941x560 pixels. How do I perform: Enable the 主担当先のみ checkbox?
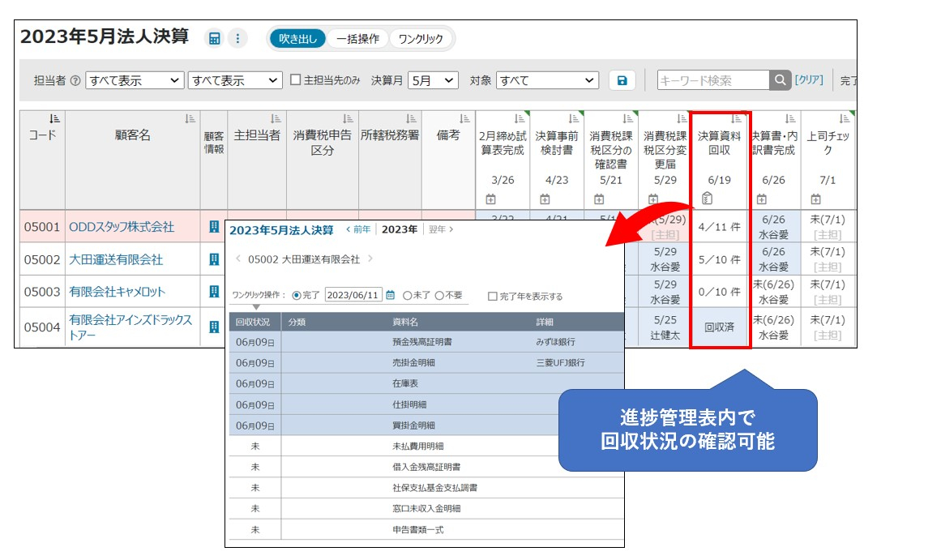[296, 80]
